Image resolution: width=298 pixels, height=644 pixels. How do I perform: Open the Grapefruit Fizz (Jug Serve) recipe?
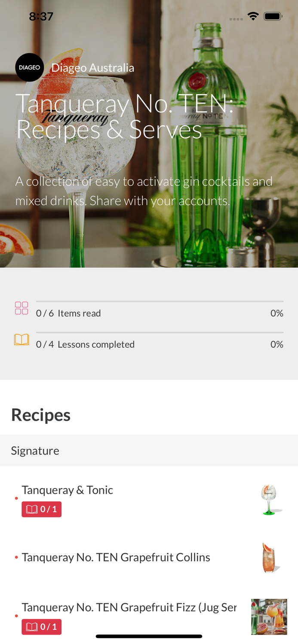click(129, 607)
